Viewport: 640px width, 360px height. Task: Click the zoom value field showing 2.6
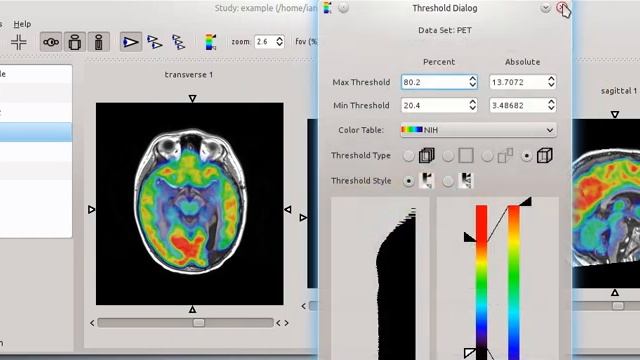coord(264,42)
